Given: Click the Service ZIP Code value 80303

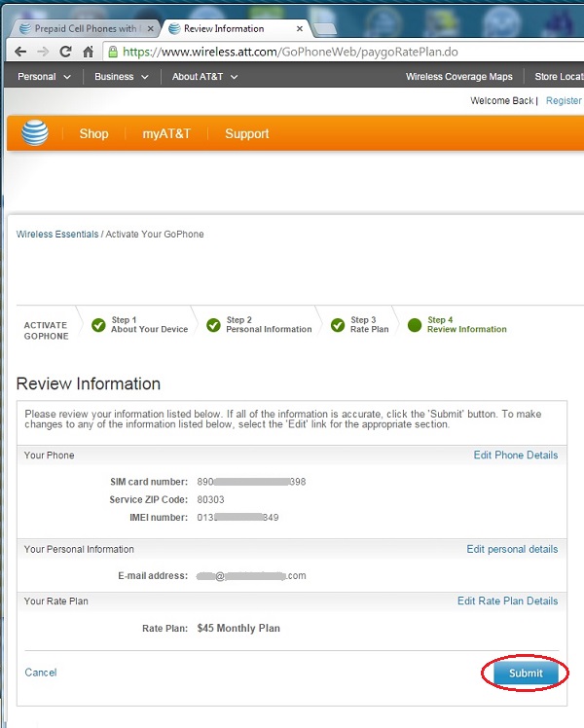Looking at the screenshot, I should tap(210, 499).
